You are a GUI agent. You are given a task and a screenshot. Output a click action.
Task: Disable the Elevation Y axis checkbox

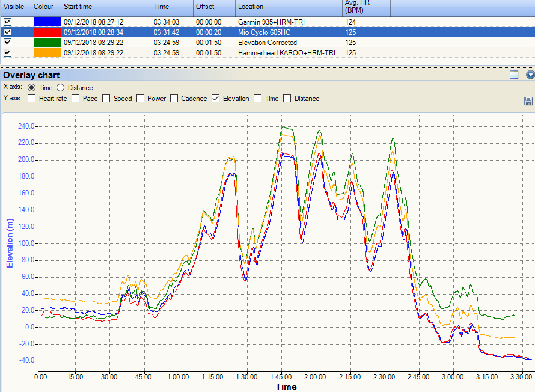click(x=215, y=99)
